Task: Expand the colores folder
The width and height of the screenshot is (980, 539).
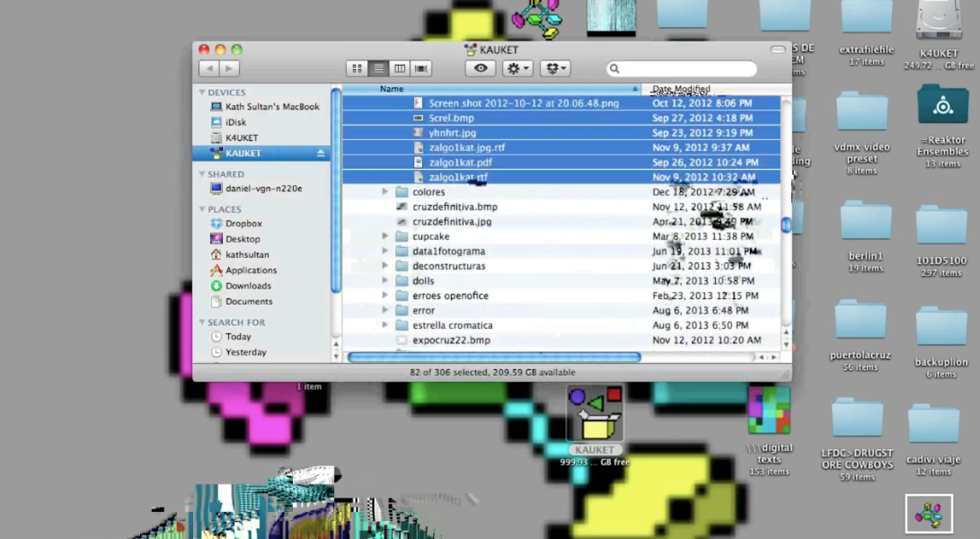Action: (385, 192)
